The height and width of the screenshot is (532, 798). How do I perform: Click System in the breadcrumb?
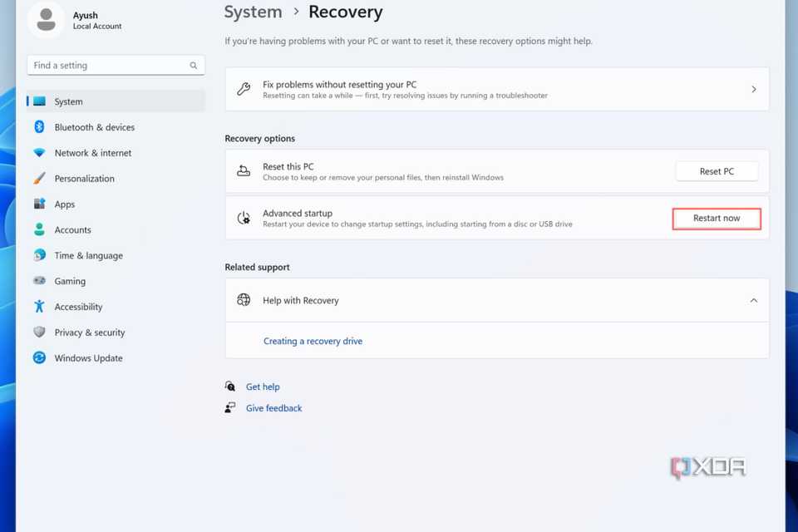(253, 12)
